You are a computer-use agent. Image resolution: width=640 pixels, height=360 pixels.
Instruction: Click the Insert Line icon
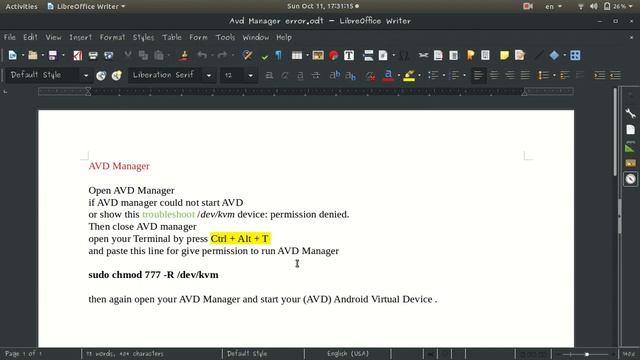click(x=539, y=55)
